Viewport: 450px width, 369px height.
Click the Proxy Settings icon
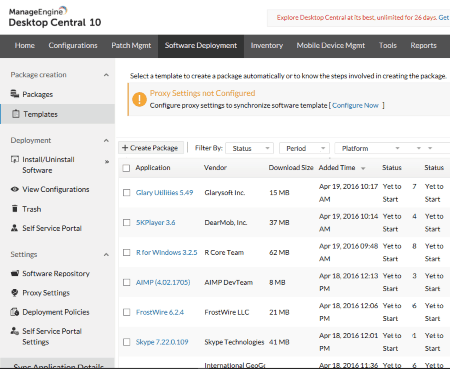click(15, 293)
